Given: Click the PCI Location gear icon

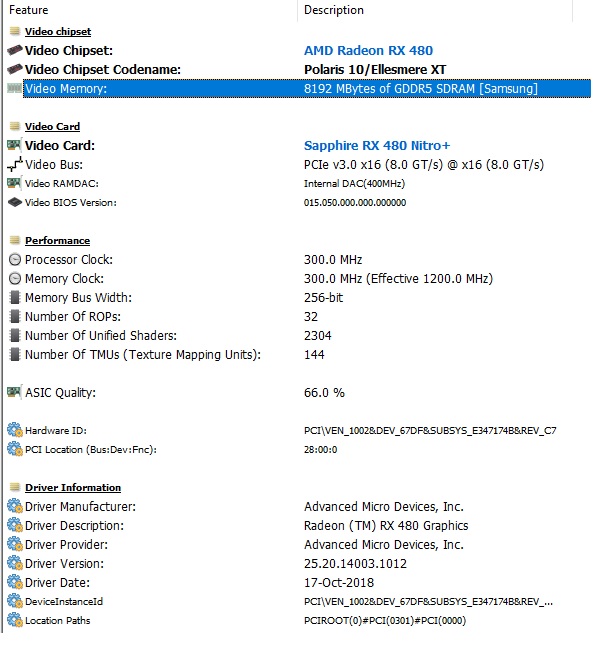Looking at the screenshot, I should pos(15,449).
